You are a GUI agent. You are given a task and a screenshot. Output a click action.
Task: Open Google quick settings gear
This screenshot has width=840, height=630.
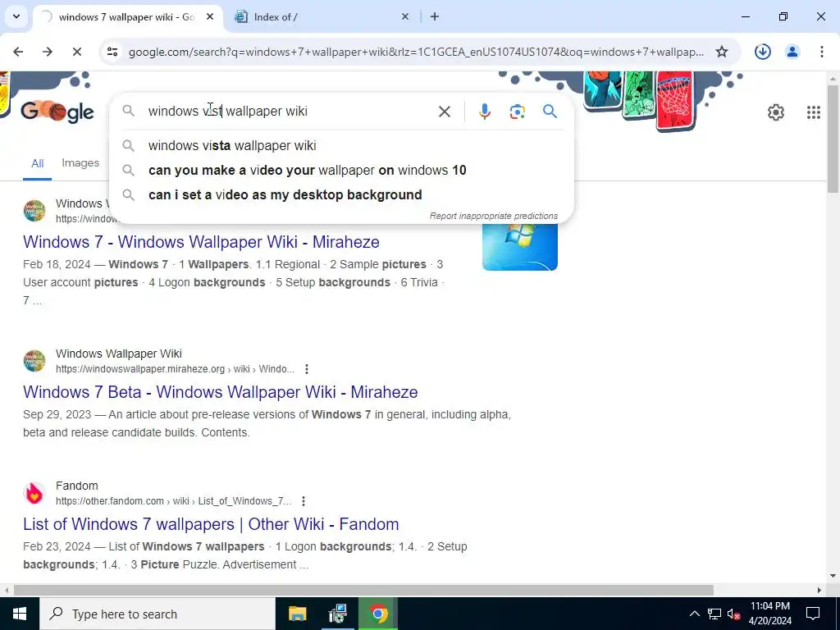pyautogui.click(x=776, y=112)
